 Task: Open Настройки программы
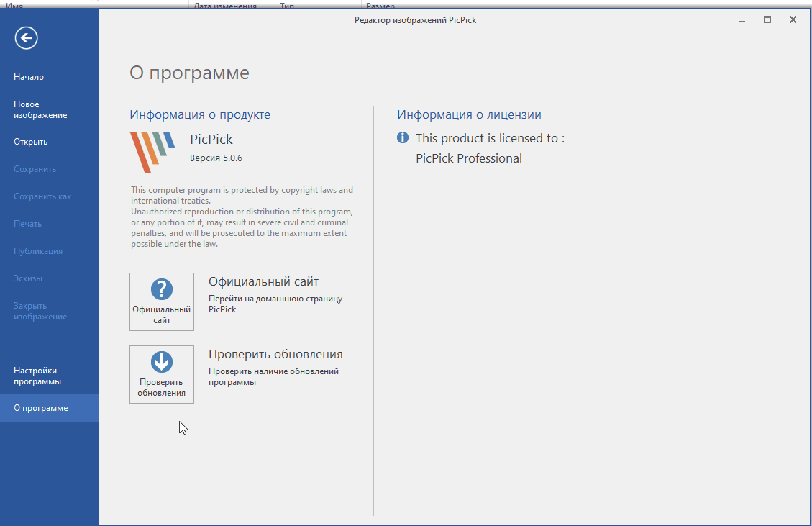37,376
